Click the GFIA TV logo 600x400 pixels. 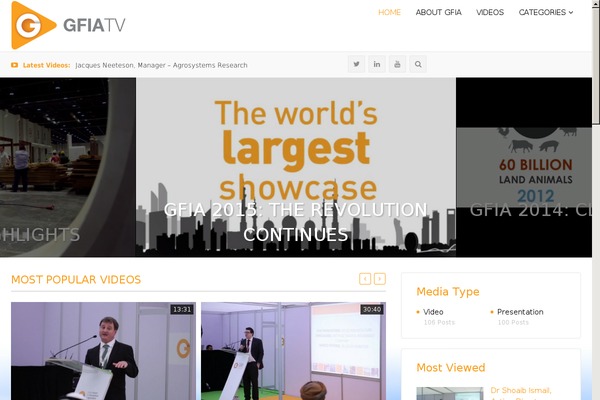pyautogui.click(x=68, y=25)
